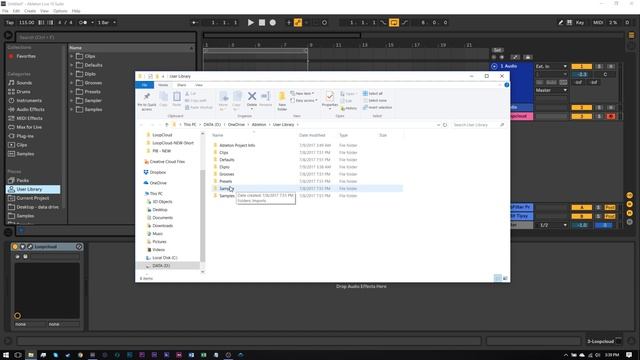640x360 pixels.
Task: Open the Clips category in Ableton sidebar
Action: (22, 145)
